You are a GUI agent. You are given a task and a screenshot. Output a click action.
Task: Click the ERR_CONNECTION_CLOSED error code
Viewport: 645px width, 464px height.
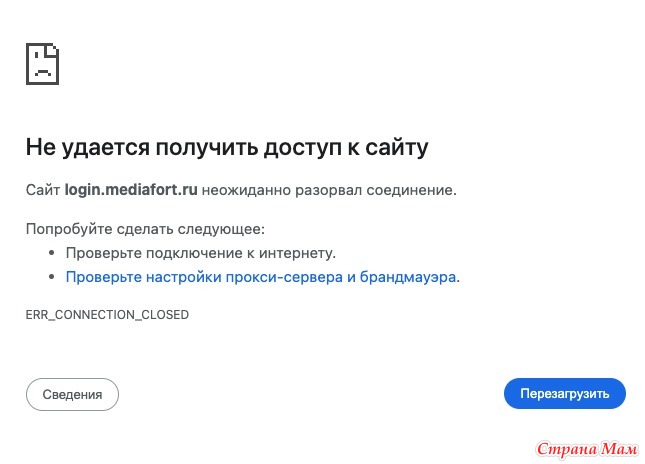pyautogui.click(x=107, y=315)
